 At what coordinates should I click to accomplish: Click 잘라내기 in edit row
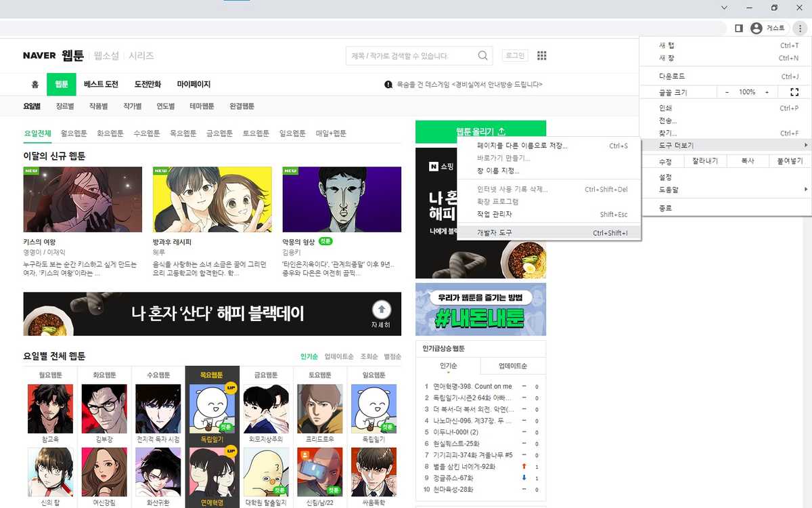tap(706, 161)
